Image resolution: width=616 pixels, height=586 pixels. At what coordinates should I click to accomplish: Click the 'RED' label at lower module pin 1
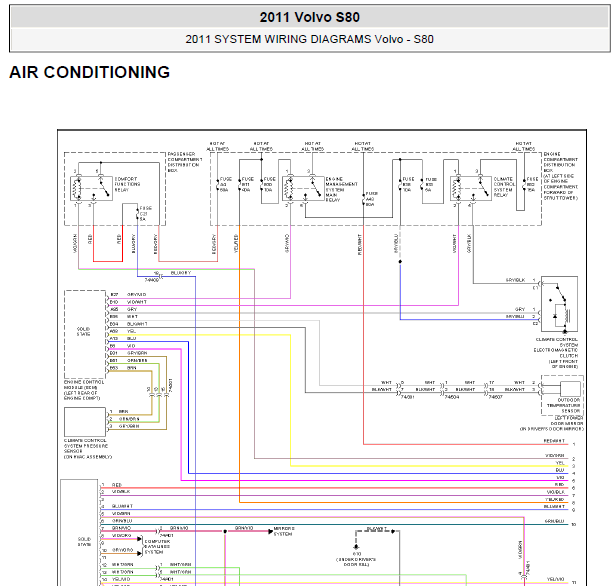pos(117,485)
